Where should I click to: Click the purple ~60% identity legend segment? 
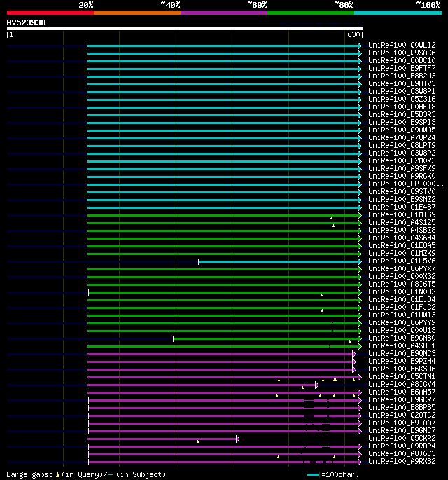point(224,13)
